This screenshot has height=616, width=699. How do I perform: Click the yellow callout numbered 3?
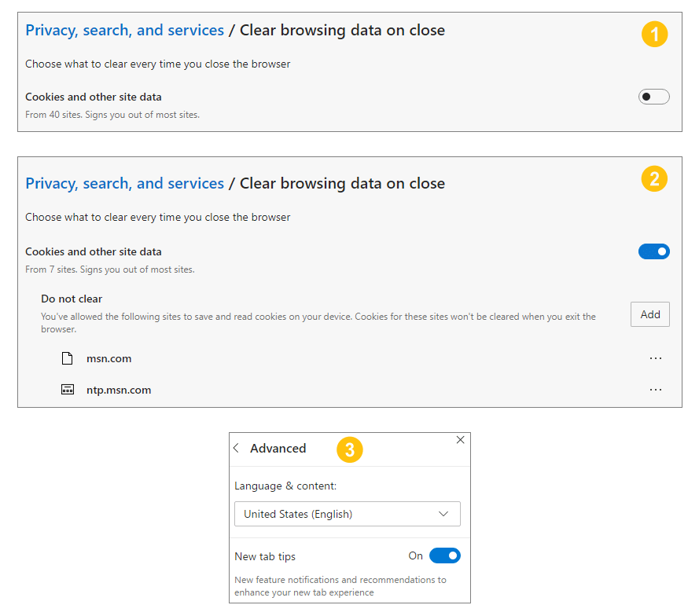tap(349, 449)
